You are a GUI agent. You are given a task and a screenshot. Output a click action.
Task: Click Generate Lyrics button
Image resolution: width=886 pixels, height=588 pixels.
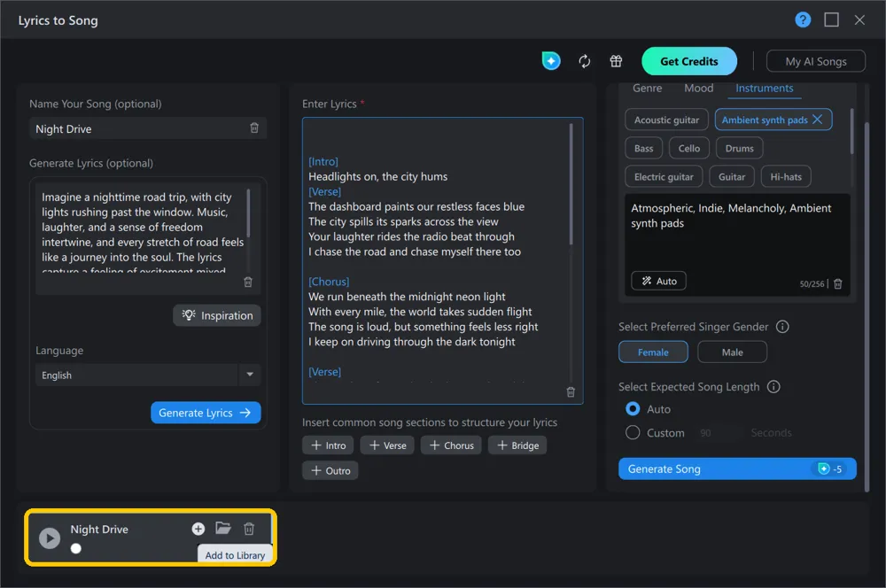click(x=206, y=413)
